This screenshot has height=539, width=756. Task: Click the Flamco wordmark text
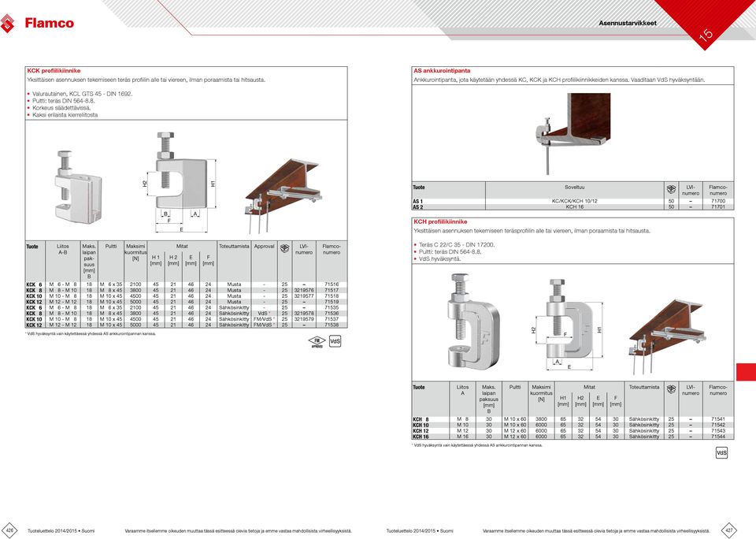pyautogui.click(x=49, y=23)
